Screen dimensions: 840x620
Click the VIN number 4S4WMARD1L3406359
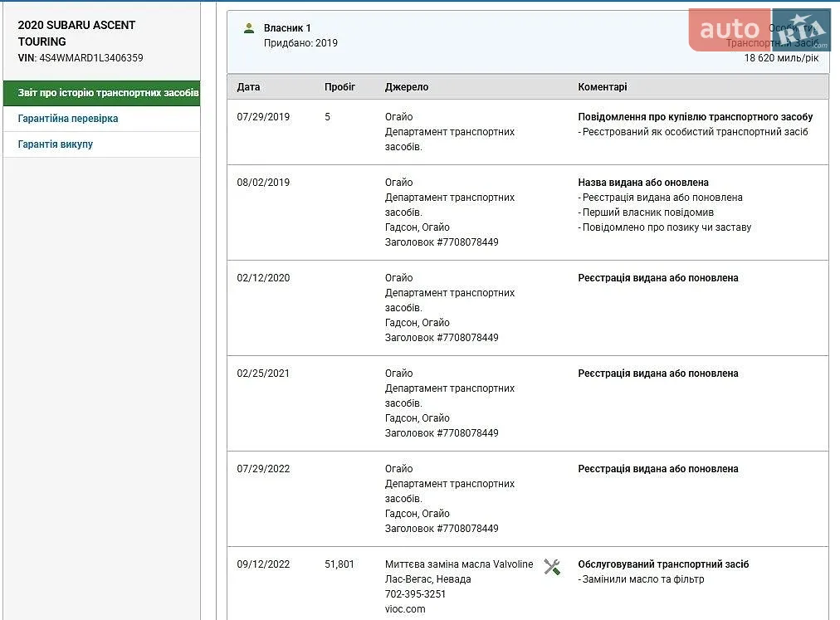coord(91,58)
